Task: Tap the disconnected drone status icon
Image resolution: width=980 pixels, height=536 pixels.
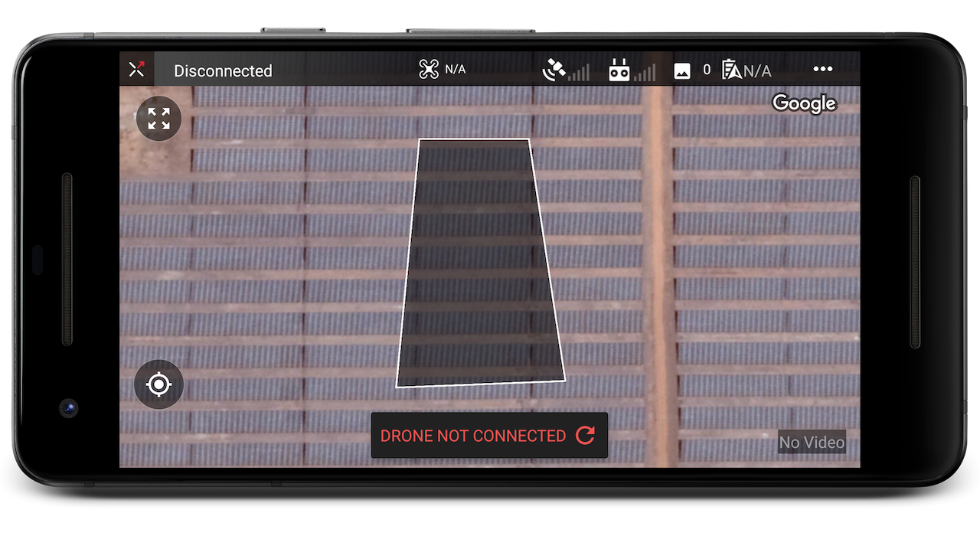Action: tap(136, 70)
